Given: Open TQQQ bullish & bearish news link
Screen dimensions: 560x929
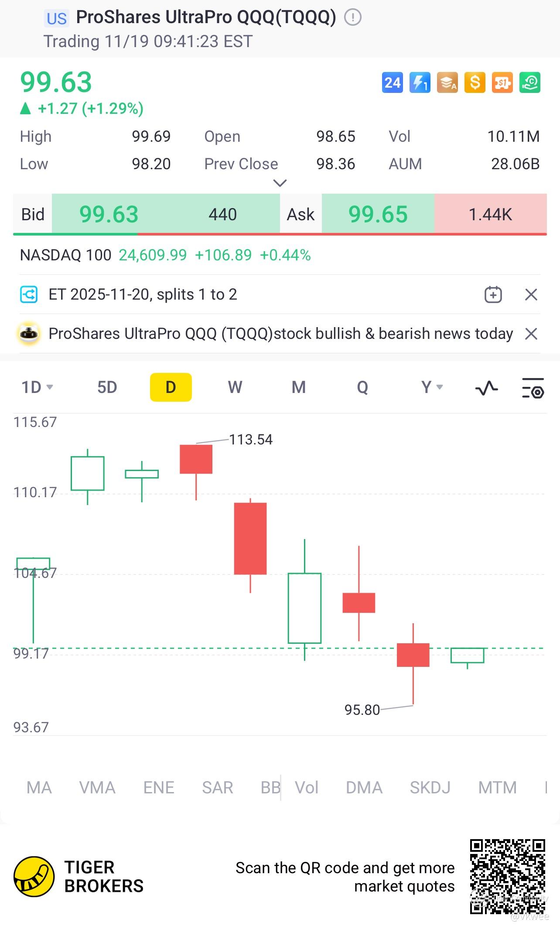Looking at the screenshot, I should tap(280, 334).
